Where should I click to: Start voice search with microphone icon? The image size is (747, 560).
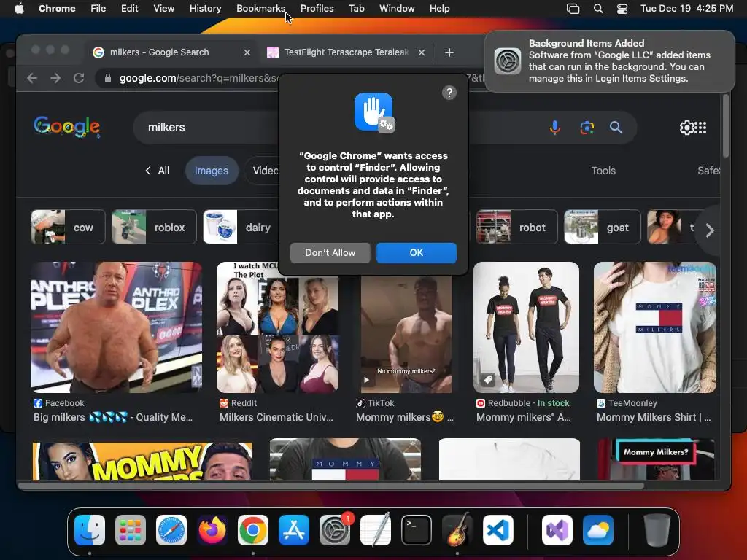click(555, 127)
